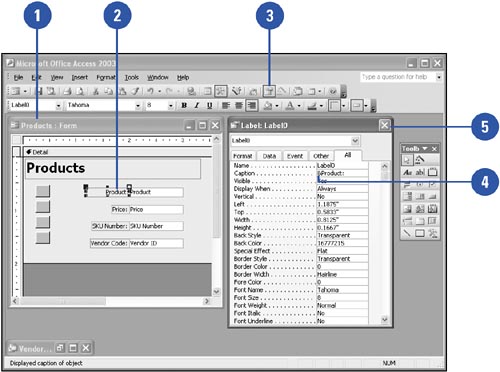Image resolution: width=500 pixels, height=372 pixels.
Task: Open the object selector in the Label0 property sheet
Action: pyautogui.click(x=355, y=140)
